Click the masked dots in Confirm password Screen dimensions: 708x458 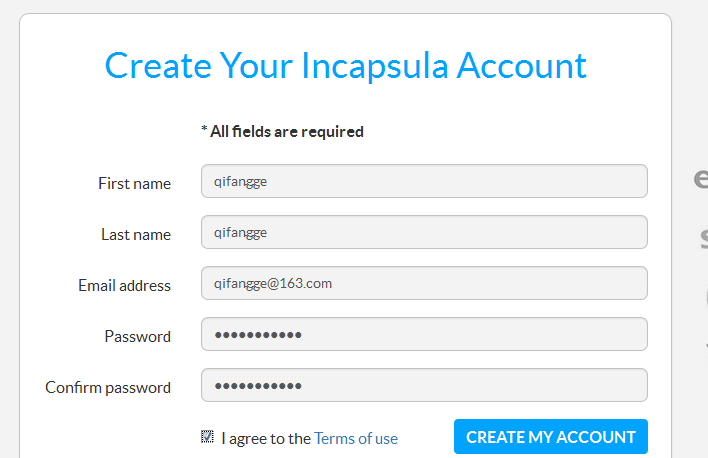pyautogui.click(x=258, y=386)
